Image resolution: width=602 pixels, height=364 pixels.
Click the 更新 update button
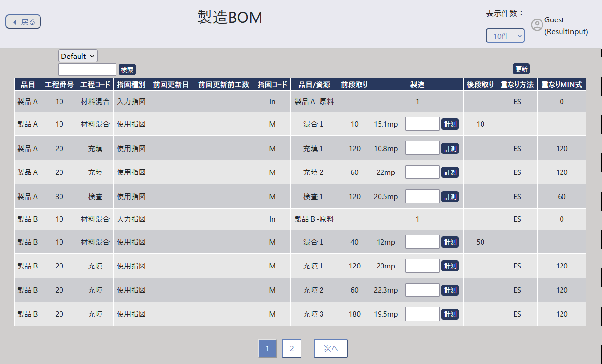[x=521, y=69]
